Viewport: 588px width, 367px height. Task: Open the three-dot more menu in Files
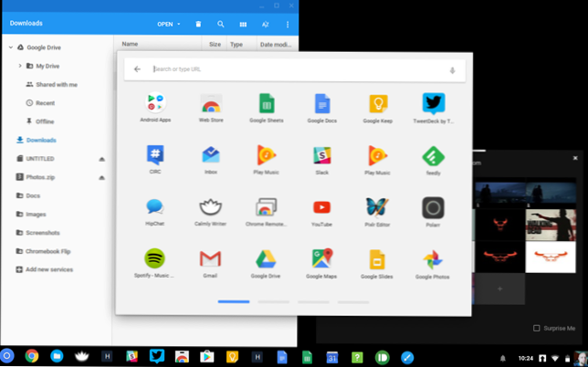coord(288,25)
